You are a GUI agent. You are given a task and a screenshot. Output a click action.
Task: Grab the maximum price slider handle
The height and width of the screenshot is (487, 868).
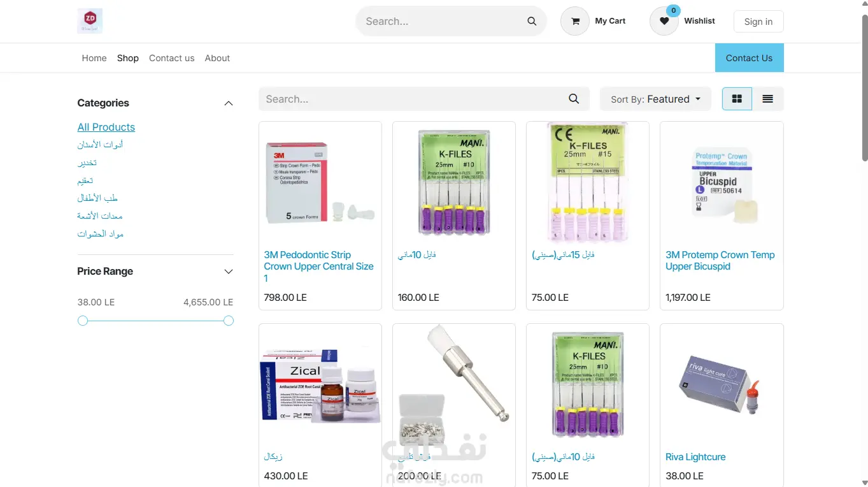click(229, 321)
